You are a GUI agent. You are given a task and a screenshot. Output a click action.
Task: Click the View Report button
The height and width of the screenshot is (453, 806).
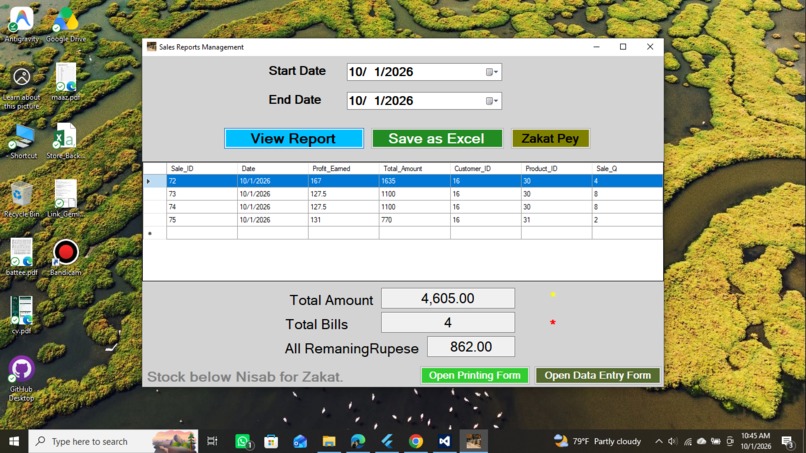click(294, 138)
